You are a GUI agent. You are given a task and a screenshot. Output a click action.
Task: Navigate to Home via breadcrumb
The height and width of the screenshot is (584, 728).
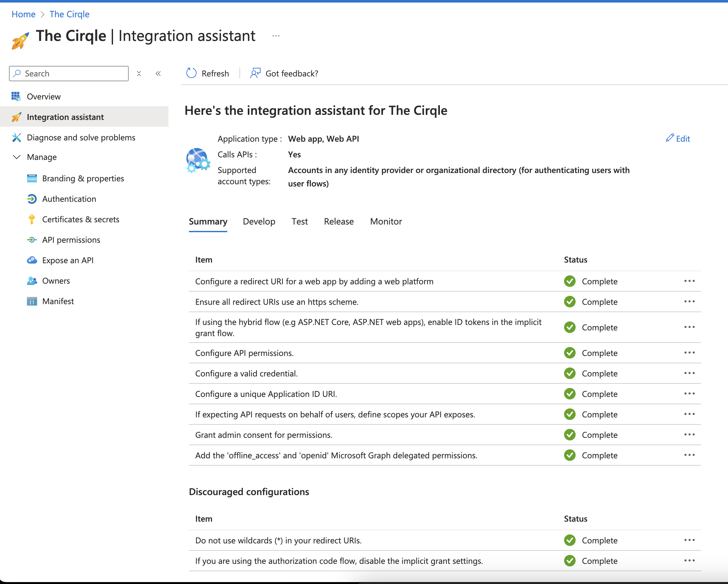(23, 14)
